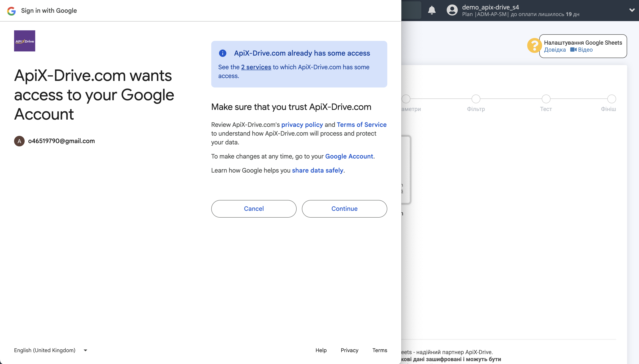Open the 2 services link
This screenshot has height=364, width=639.
point(256,67)
